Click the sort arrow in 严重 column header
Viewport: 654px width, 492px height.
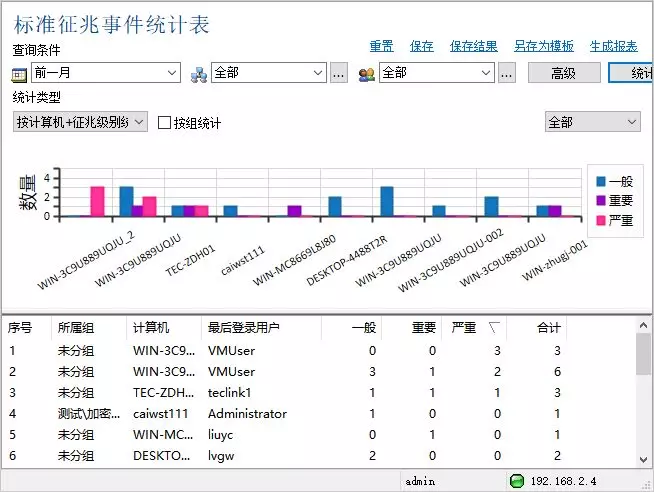(x=494, y=328)
